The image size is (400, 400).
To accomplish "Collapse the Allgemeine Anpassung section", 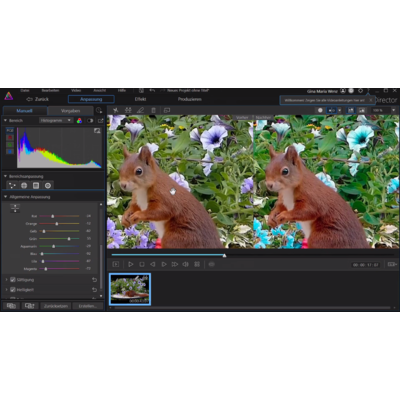I will pyautogui.click(x=5, y=197).
